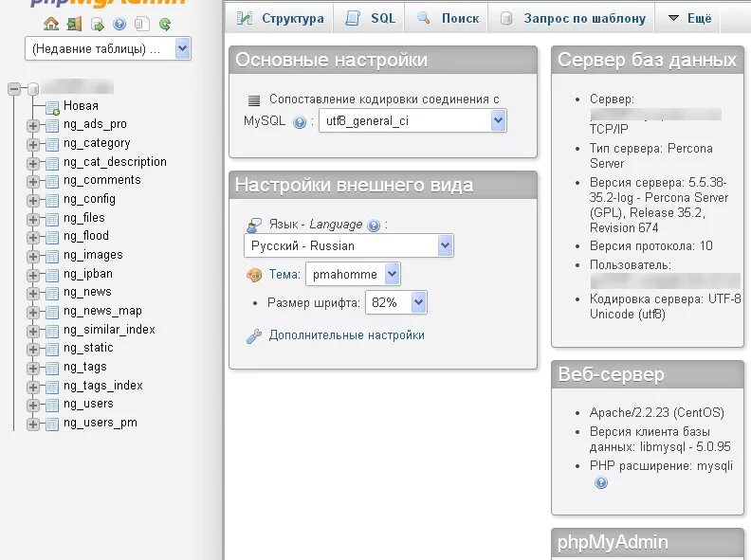The height and width of the screenshot is (560, 751).
Task: Click the help icon next to Language
Action: point(374,225)
